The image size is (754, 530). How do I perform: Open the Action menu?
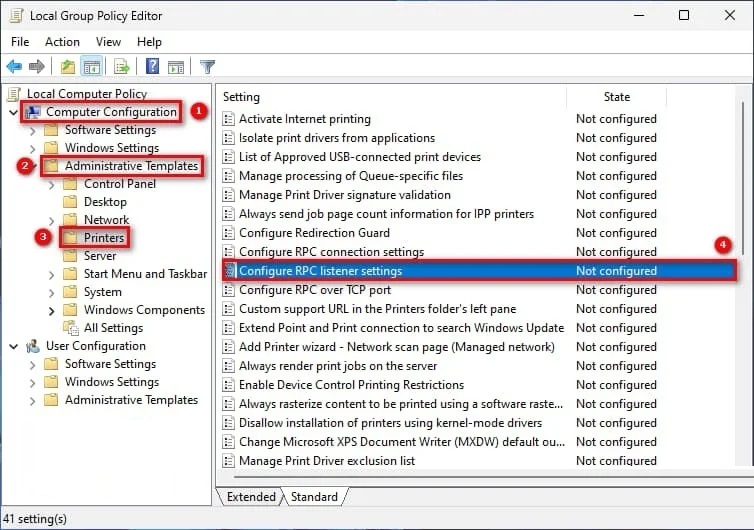click(62, 42)
